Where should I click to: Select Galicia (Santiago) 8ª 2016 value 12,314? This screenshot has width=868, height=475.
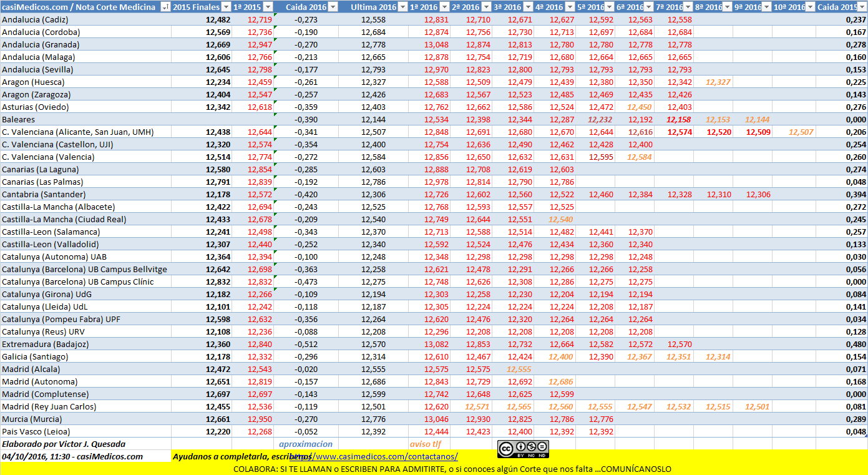tap(718, 356)
